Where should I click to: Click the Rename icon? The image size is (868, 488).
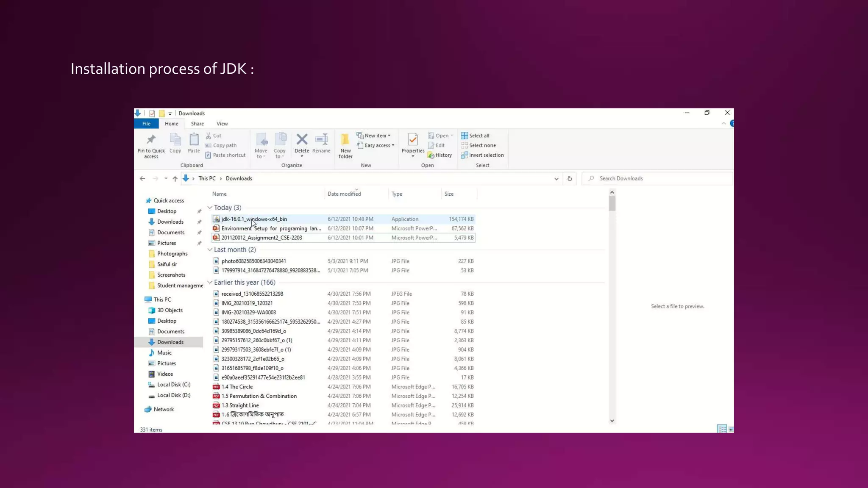[x=321, y=140]
